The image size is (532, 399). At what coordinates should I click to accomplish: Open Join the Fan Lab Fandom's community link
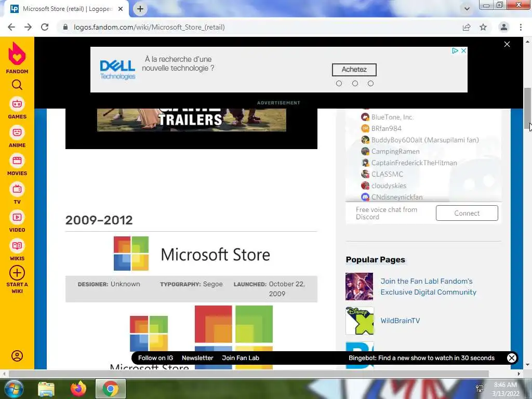(x=428, y=287)
